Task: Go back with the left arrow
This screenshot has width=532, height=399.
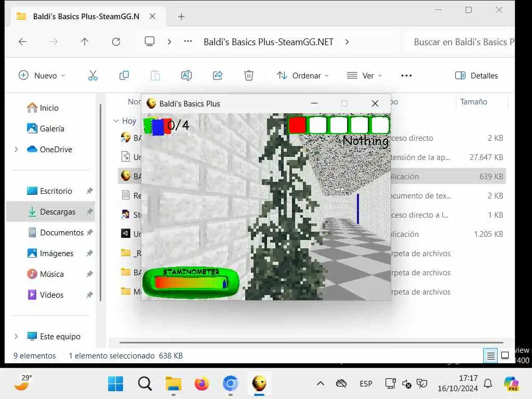Action: click(x=23, y=42)
